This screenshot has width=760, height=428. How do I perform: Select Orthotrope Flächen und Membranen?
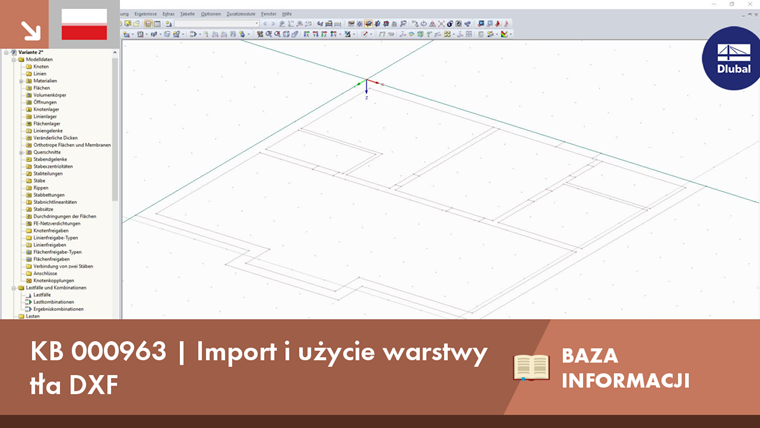(72, 145)
